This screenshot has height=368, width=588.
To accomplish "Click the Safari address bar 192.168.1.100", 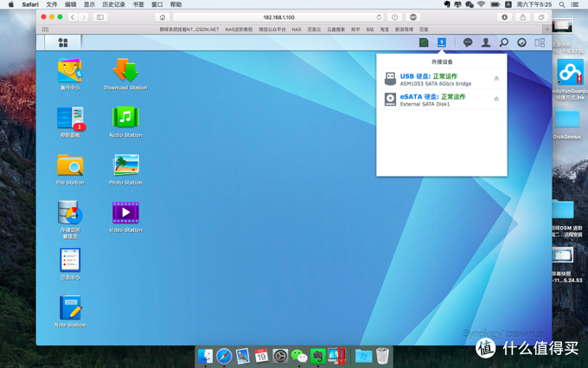I will pos(278,17).
